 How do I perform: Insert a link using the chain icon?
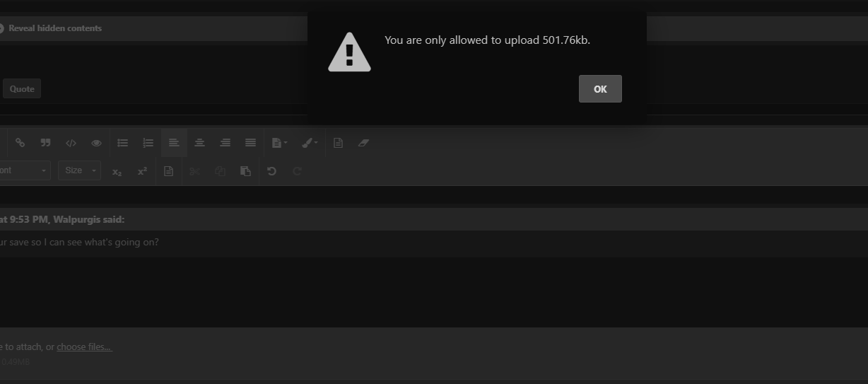pos(20,143)
